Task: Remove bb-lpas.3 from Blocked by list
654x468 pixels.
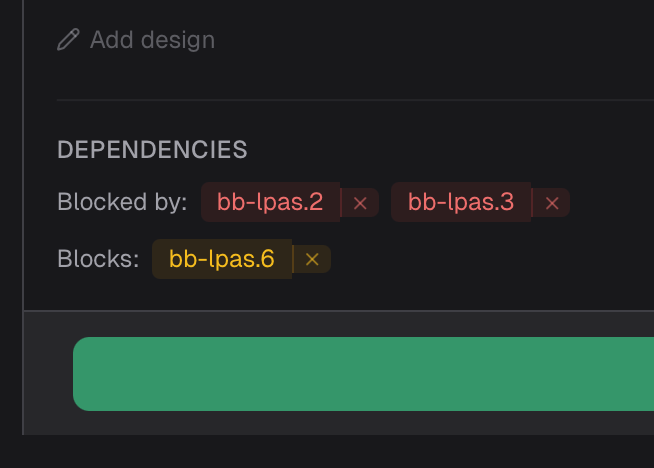Action: (x=551, y=203)
